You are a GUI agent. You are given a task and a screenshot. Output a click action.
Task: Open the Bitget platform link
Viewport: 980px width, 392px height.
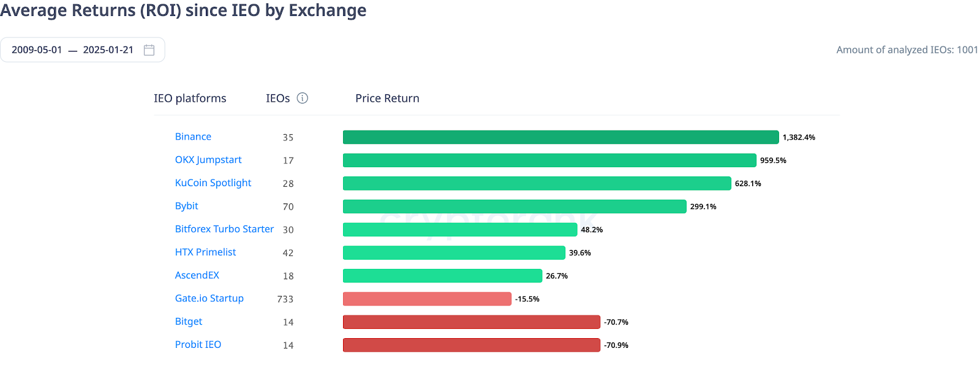[189, 322]
